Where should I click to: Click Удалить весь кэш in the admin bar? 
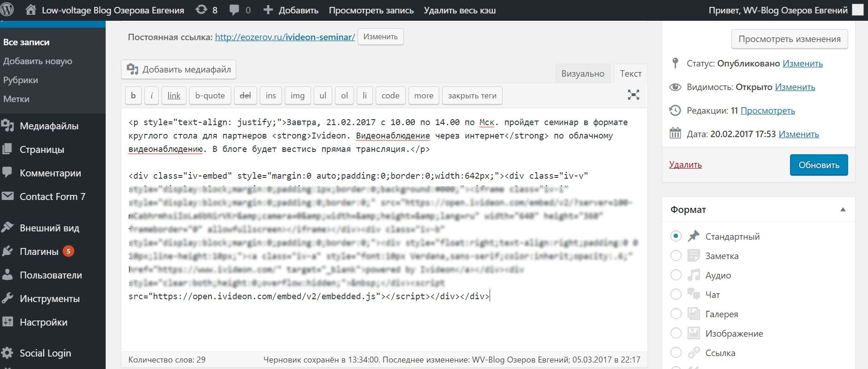pos(460,10)
